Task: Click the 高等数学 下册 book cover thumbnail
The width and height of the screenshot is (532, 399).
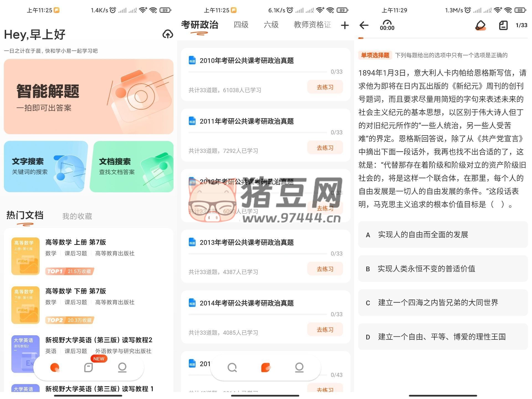Action: point(25,305)
